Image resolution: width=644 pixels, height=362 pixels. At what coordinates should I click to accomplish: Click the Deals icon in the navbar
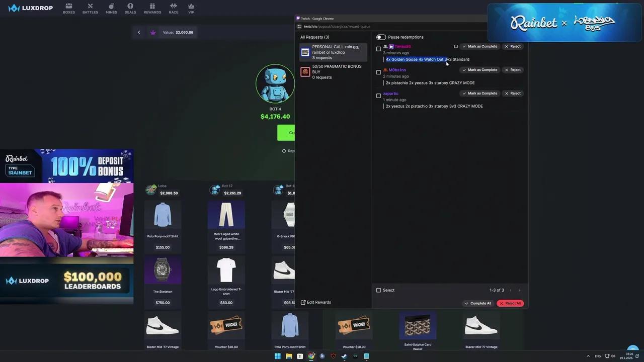[130, 7]
